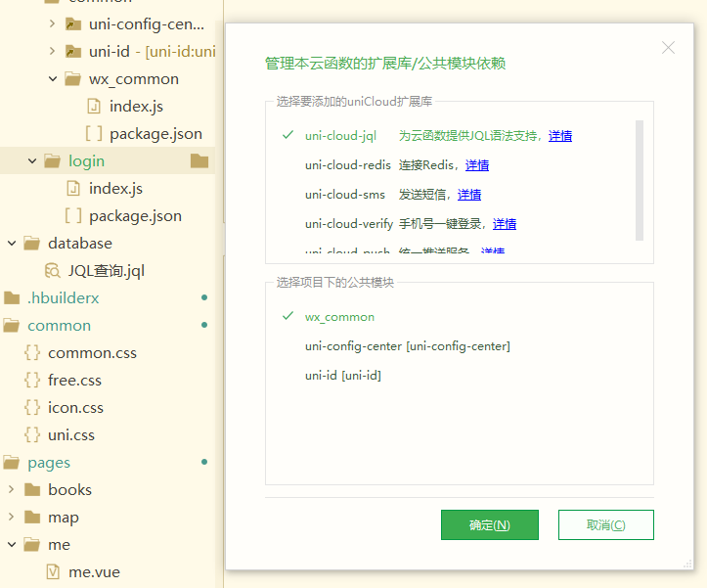The height and width of the screenshot is (588, 707).
Task: Select free.css in the file tree
Action: (75, 381)
